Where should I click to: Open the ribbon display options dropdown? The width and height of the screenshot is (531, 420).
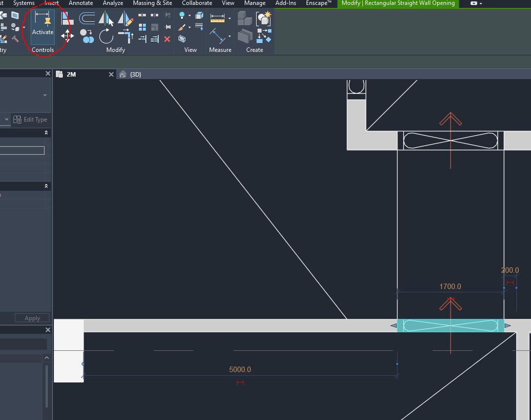click(481, 3)
